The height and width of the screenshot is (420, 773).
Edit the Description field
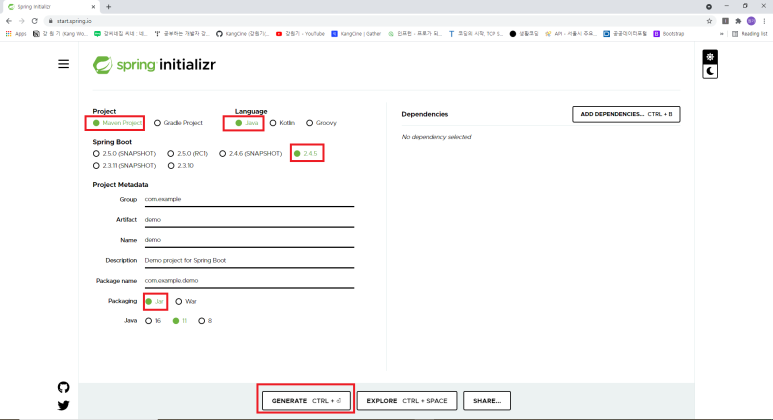(249, 261)
